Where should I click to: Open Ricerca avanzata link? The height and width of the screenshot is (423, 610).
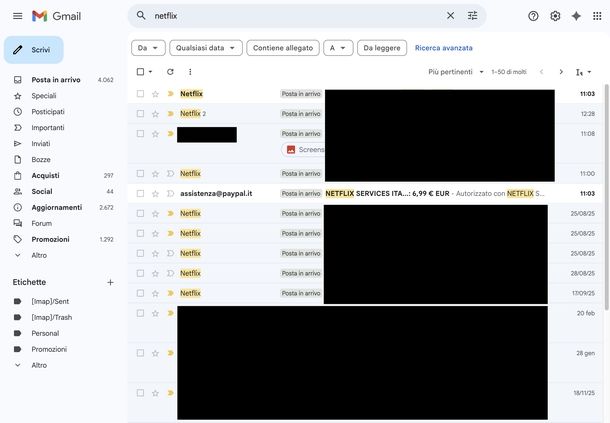point(443,48)
